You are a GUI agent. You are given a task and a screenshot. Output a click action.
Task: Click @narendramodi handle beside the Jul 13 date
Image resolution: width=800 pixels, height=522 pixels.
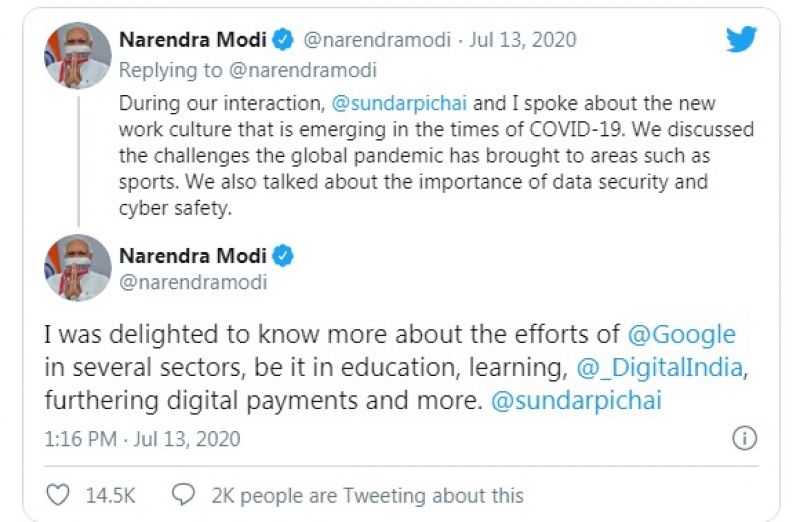374,40
